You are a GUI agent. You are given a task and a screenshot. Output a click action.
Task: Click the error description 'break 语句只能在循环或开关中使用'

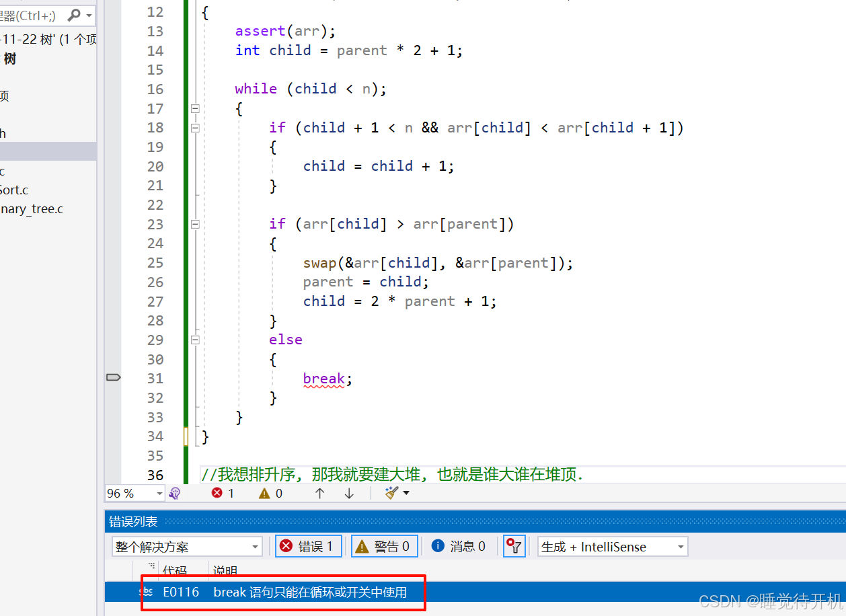click(310, 592)
